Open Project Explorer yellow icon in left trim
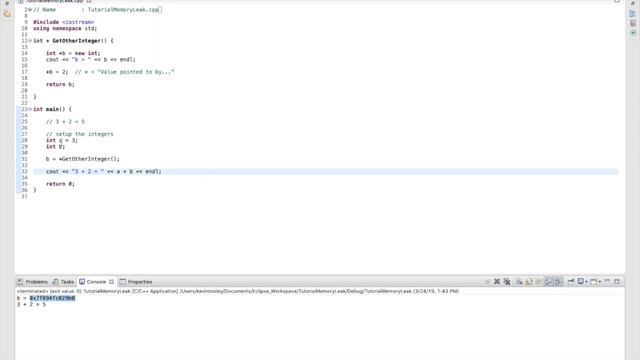 click(7, 13)
